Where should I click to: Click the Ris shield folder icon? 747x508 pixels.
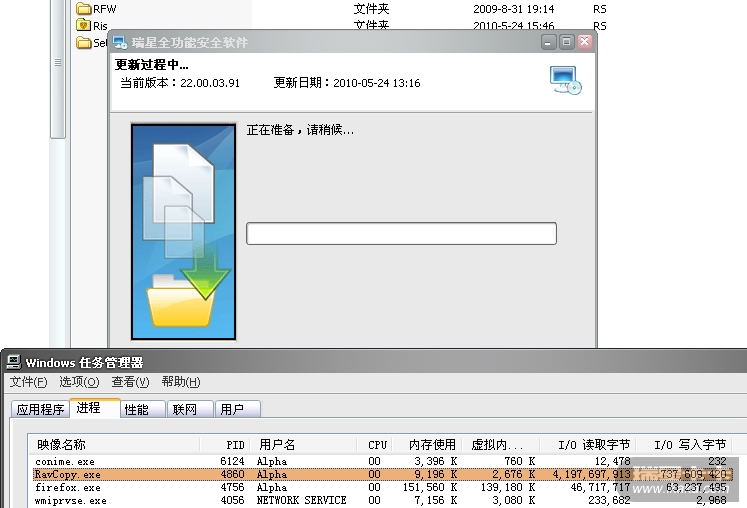click(83, 25)
